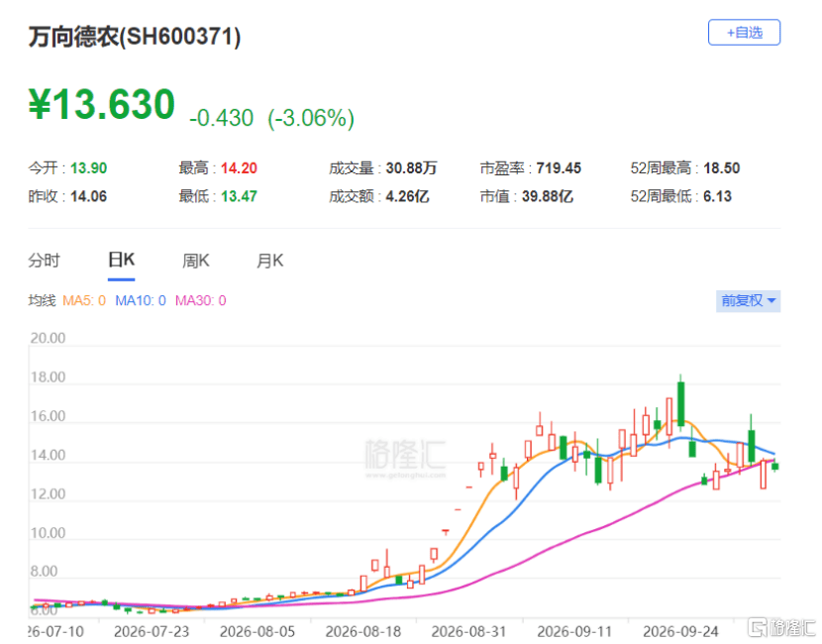822x644 pixels.
Task: Click the 16.00 price axis label
Action: (48, 416)
